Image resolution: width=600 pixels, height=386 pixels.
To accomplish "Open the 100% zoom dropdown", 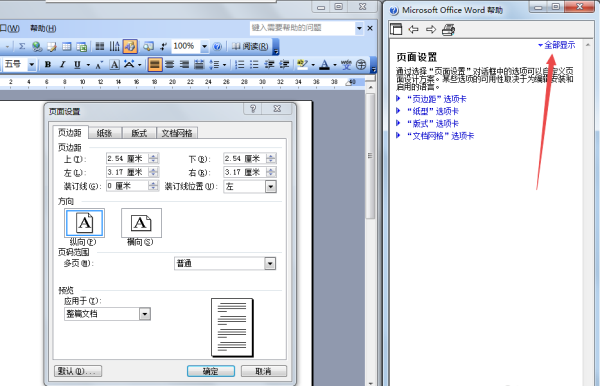I will coord(204,46).
